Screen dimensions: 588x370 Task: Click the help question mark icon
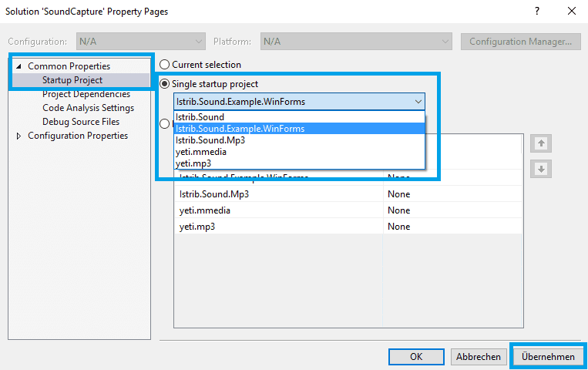[x=536, y=11]
